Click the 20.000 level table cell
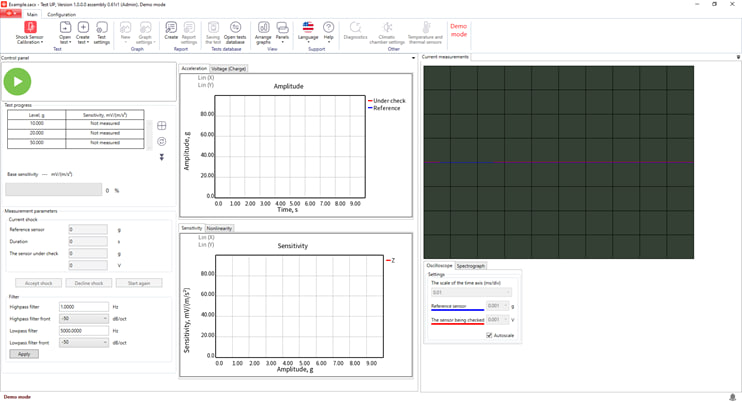The width and height of the screenshot is (742, 402). tap(36, 133)
